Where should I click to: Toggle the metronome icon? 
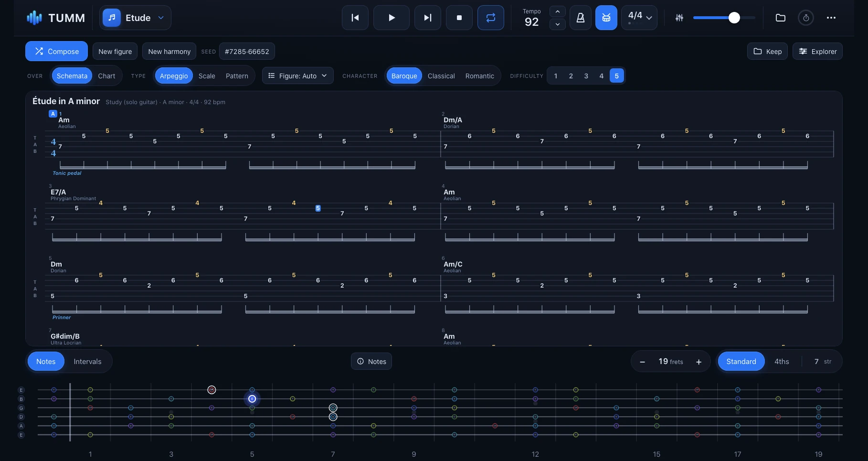pos(581,18)
